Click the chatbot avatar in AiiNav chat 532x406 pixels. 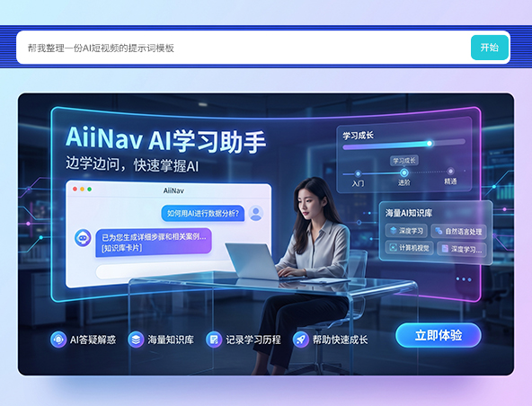(x=83, y=238)
